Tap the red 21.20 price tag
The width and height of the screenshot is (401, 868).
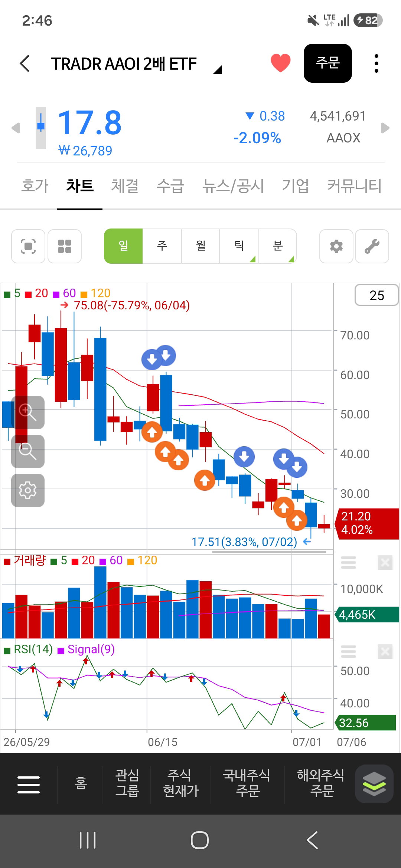[367, 523]
